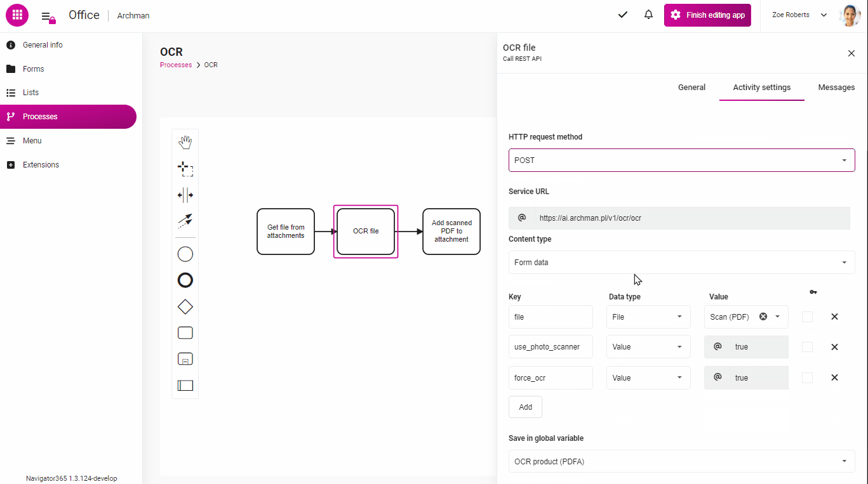Remove the force_ocr key row
The width and height of the screenshot is (868, 484).
pos(834,377)
